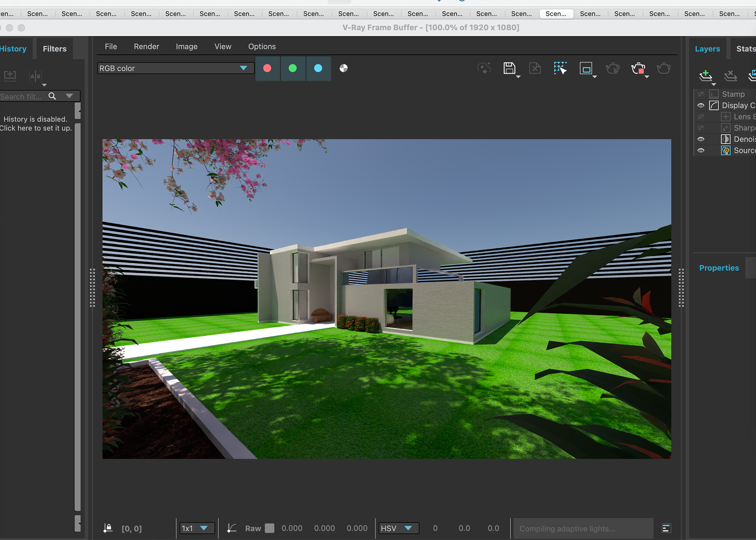Click the Save image floppy disk icon
The height and width of the screenshot is (540, 756).
coord(509,68)
